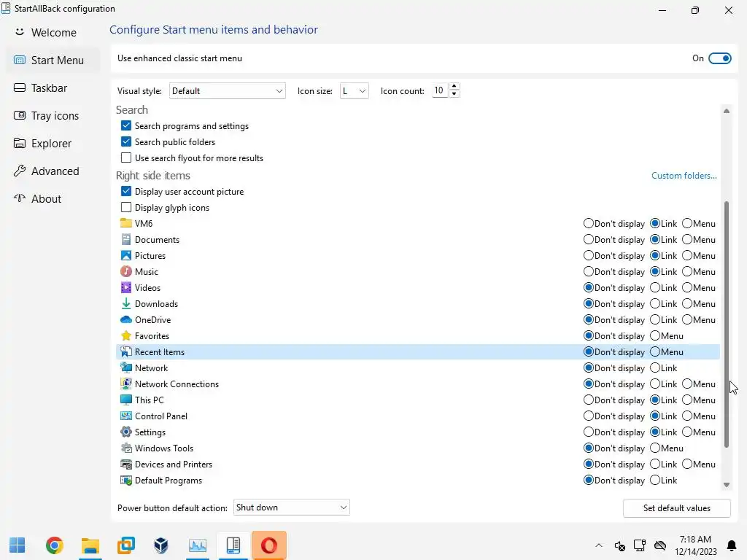The height and width of the screenshot is (560, 747).
Task: Click the Music item icon
Action: 125,271
